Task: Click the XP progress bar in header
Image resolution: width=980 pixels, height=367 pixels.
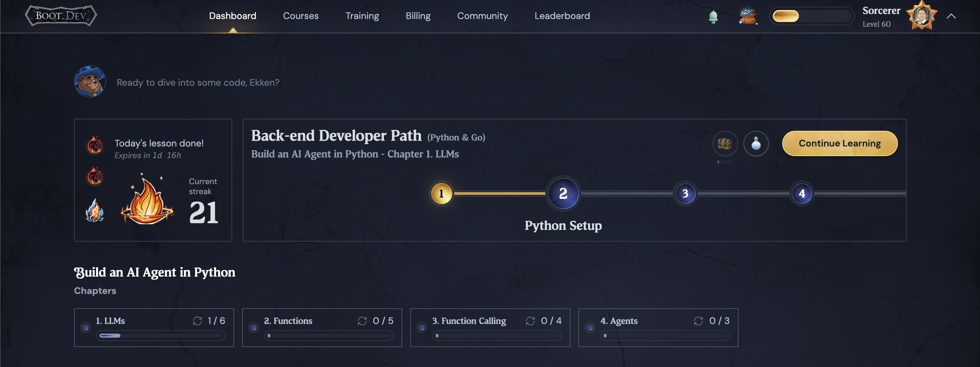Action: point(812,16)
